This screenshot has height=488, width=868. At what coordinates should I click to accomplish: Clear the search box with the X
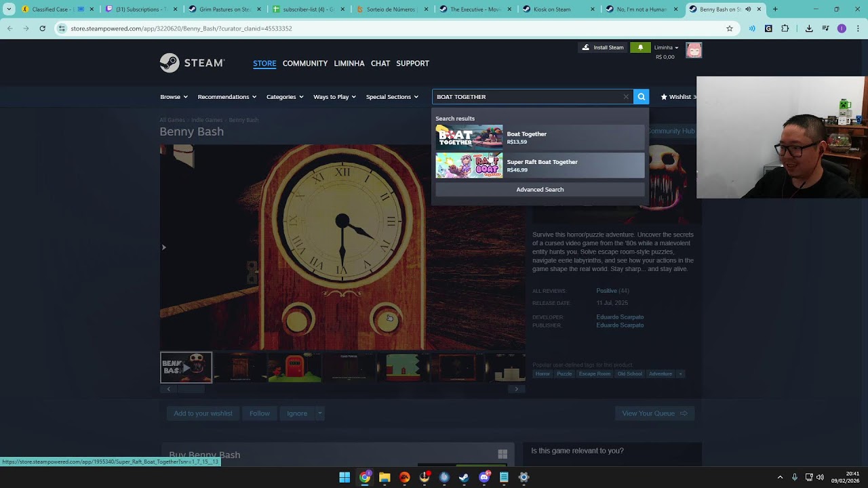626,97
